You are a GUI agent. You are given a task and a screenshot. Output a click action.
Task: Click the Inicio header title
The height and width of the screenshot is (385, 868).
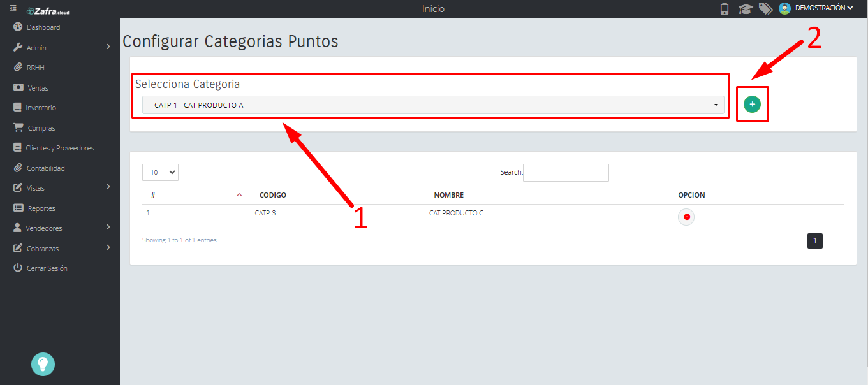point(433,9)
